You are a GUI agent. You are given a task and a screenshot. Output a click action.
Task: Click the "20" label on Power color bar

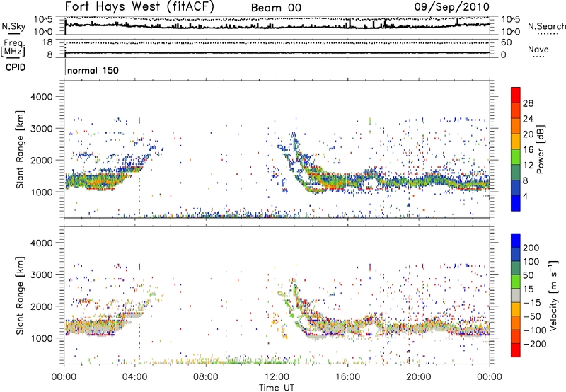click(528, 134)
